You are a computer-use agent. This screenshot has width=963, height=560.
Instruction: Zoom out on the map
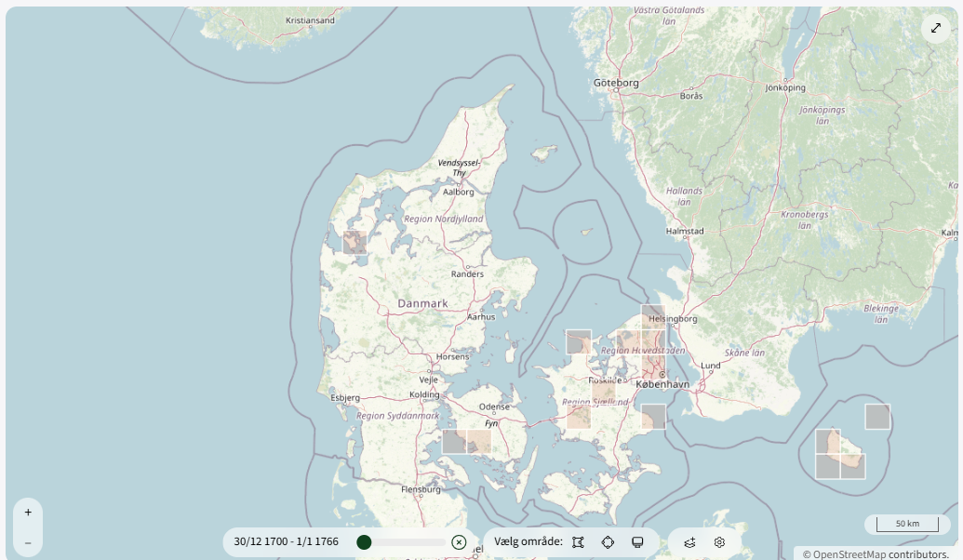(28, 541)
